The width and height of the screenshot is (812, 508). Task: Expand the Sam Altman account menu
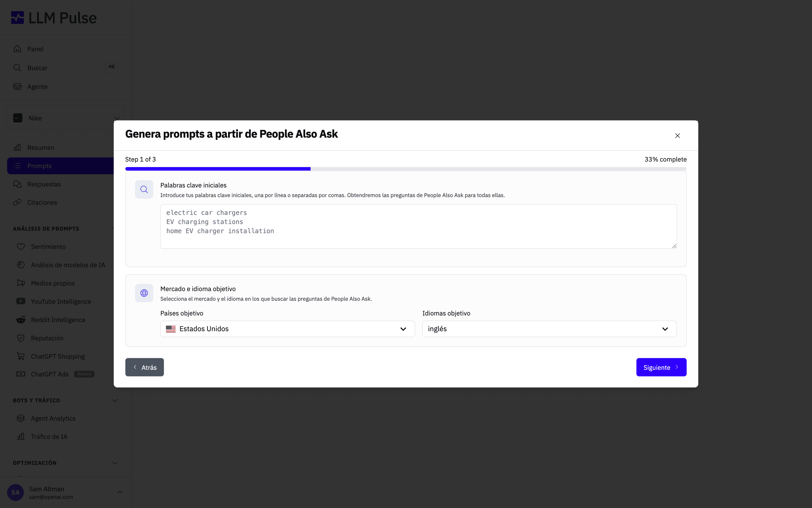click(x=120, y=492)
